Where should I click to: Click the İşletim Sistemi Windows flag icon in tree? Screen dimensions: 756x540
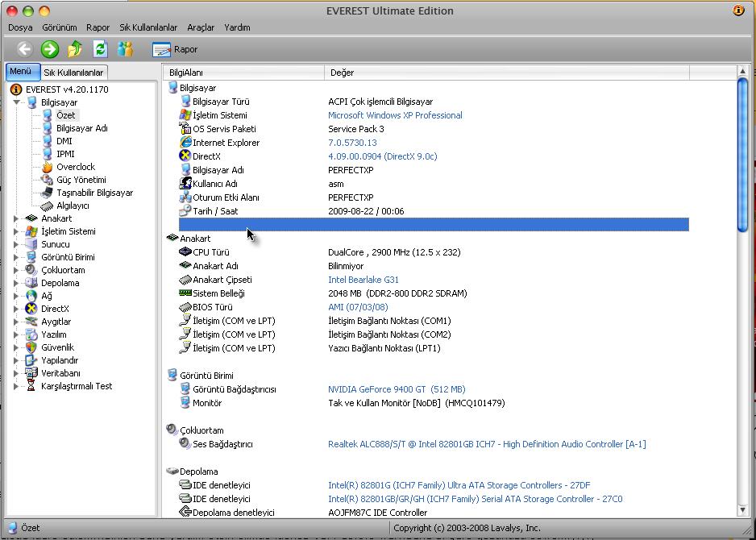point(31,231)
